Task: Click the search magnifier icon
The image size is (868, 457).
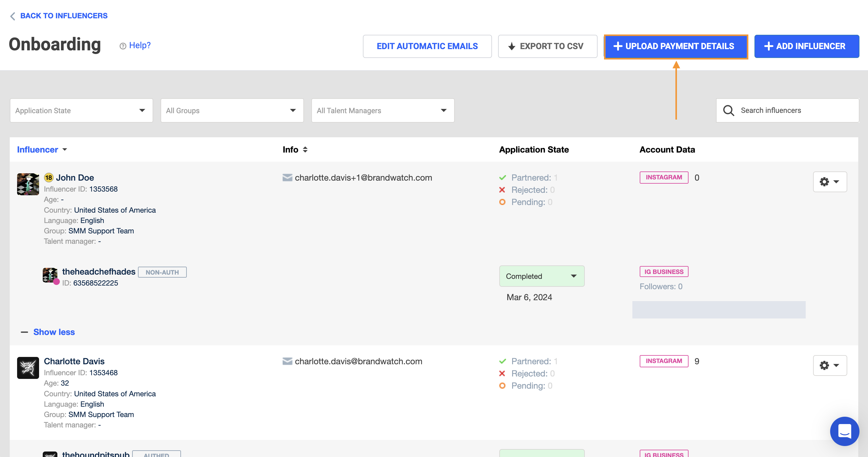Action: pyautogui.click(x=729, y=110)
